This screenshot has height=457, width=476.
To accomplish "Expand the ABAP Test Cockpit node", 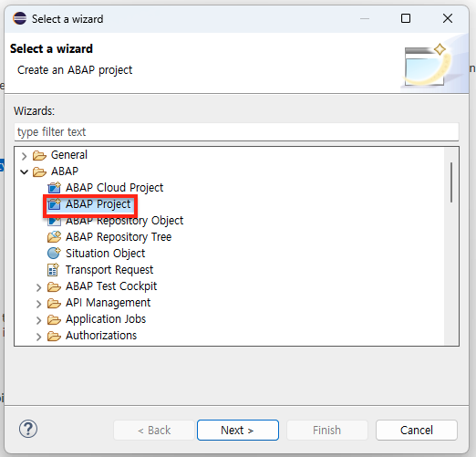I will [x=38, y=287].
